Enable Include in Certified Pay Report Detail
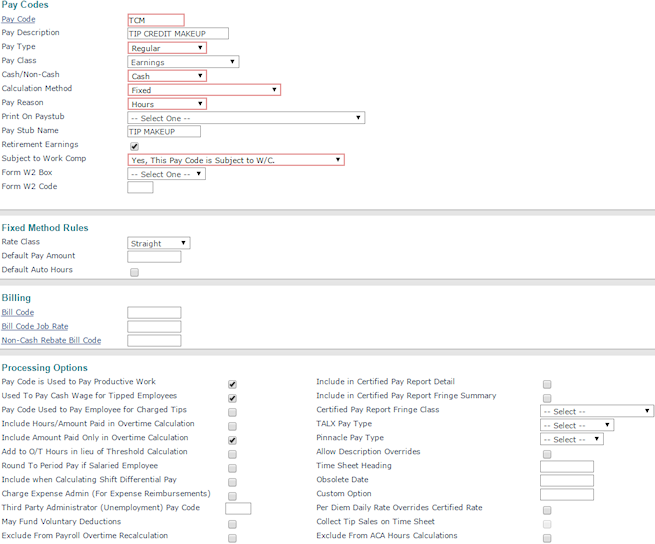The width and height of the screenshot is (655, 544). click(547, 384)
